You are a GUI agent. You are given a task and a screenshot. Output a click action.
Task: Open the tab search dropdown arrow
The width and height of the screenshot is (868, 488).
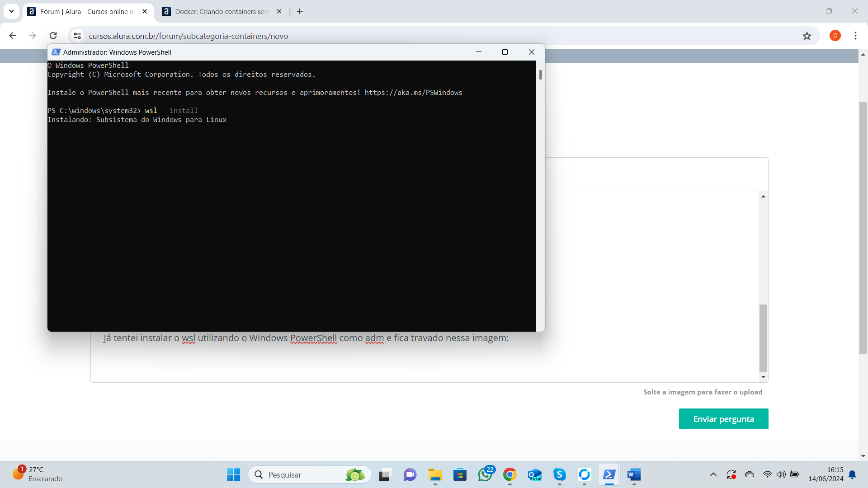tap(11, 11)
